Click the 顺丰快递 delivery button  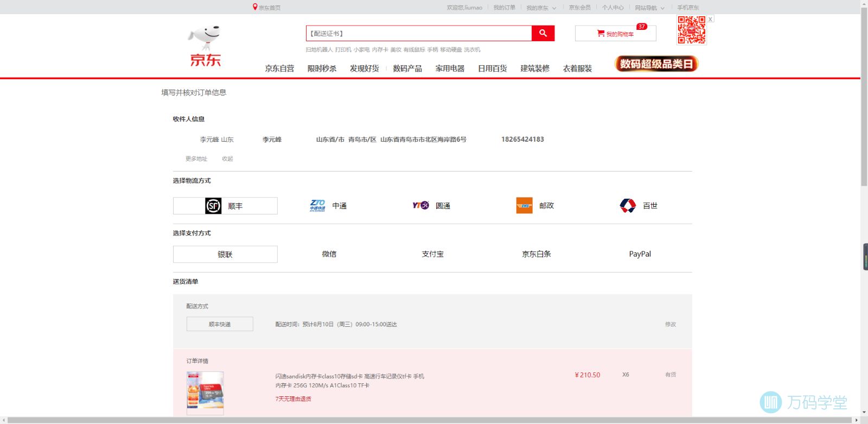coord(220,324)
